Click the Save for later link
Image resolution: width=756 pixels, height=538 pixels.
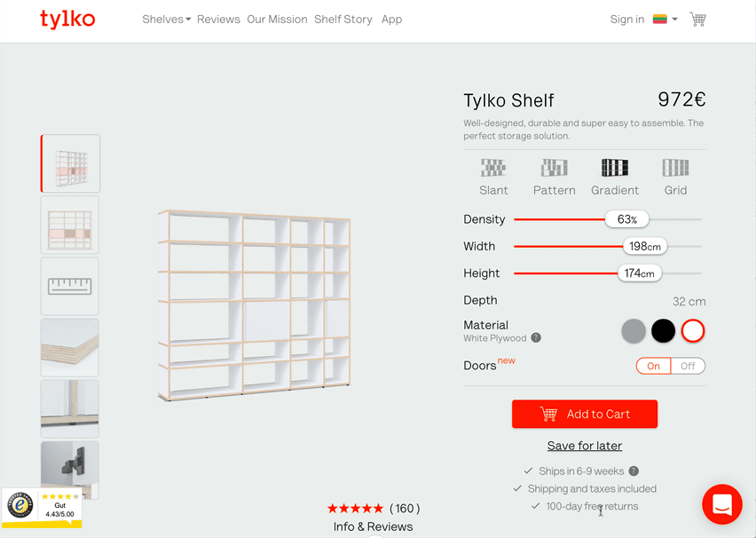pyautogui.click(x=585, y=446)
